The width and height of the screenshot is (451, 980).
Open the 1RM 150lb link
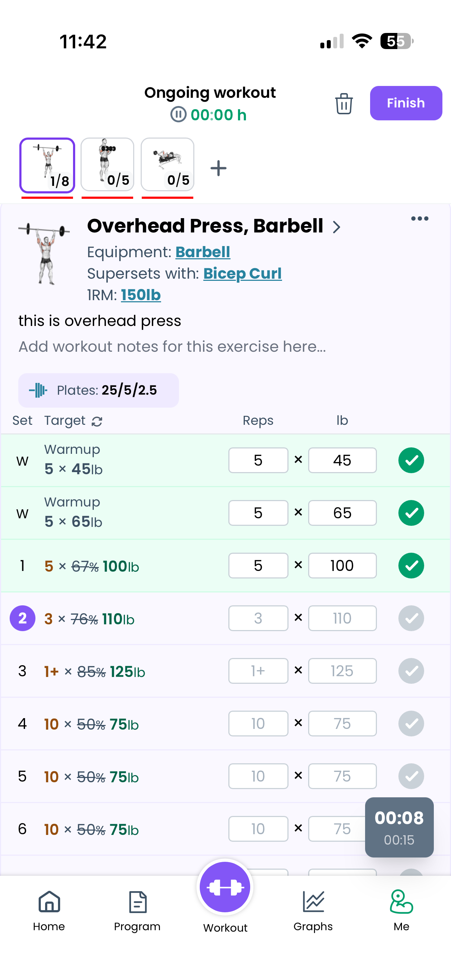[141, 294]
